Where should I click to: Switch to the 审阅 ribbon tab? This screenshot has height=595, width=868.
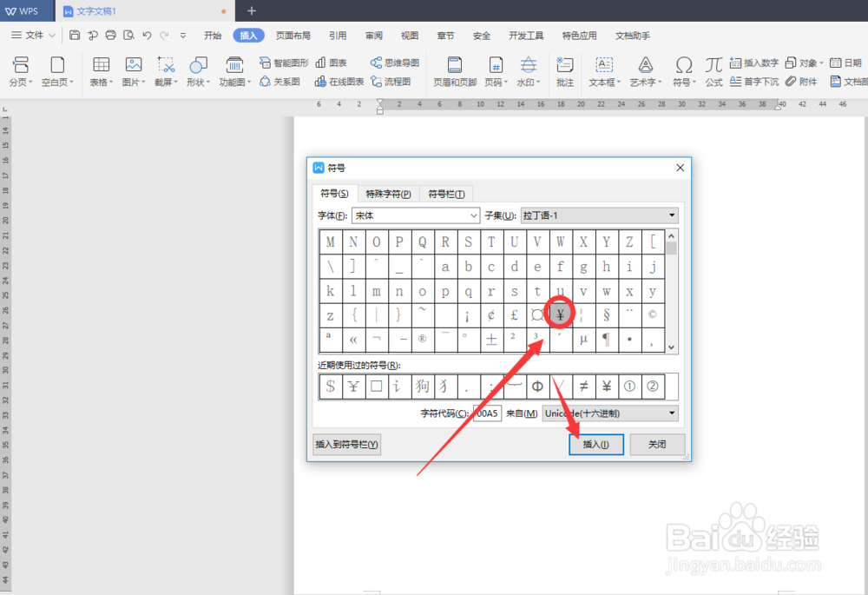373,36
